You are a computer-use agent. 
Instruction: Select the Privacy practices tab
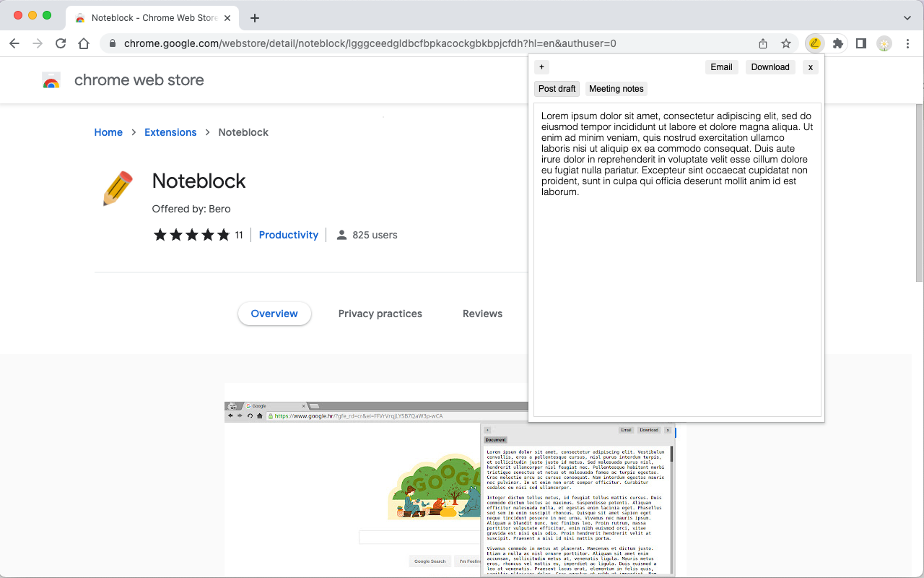(x=380, y=314)
